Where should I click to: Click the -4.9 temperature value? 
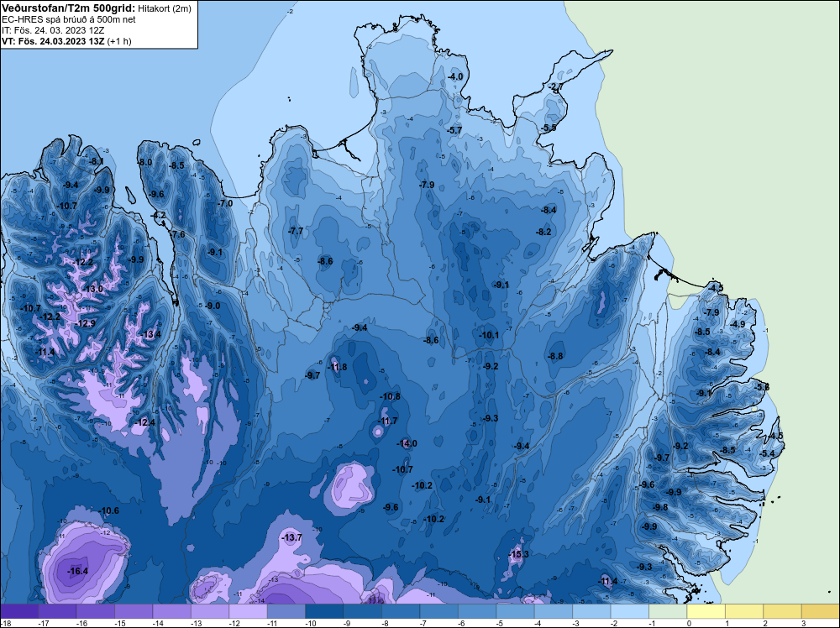pos(738,324)
